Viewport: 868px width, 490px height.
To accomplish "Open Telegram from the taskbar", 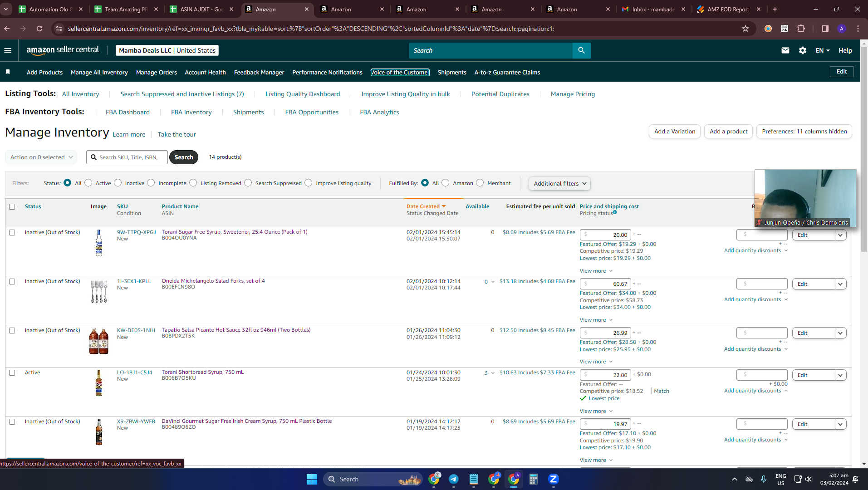I will (x=454, y=479).
